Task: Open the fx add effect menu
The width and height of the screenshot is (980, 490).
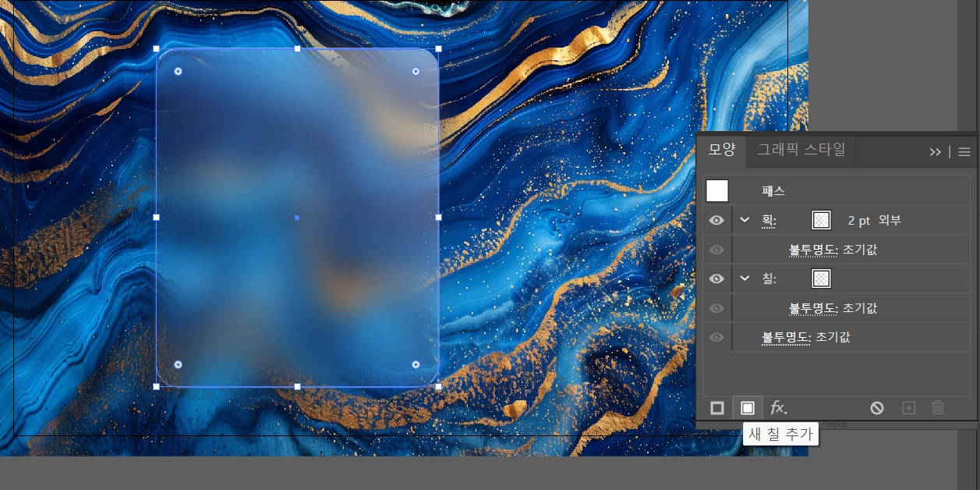Action: (778, 408)
